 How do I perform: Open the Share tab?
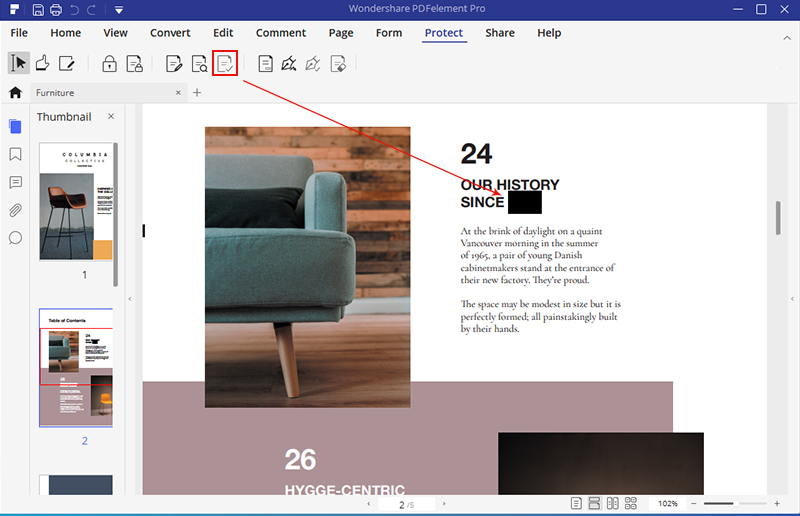pyautogui.click(x=499, y=33)
